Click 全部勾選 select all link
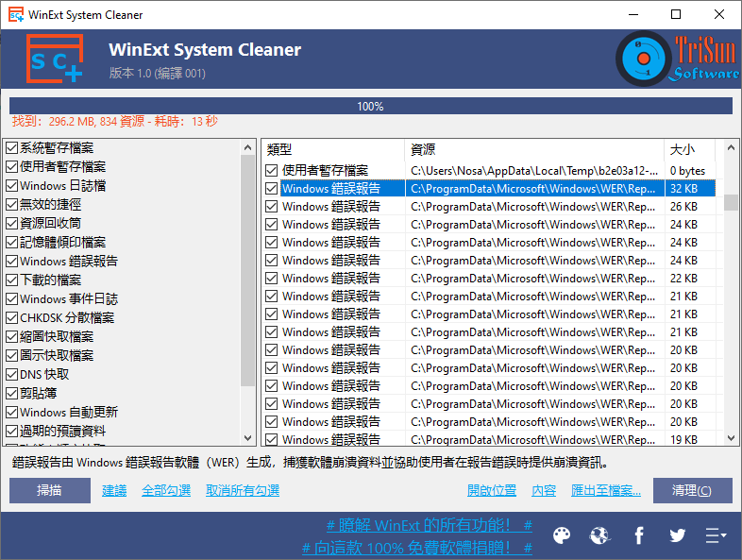The width and height of the screenshot is (742, 560). tap(166, 490)
